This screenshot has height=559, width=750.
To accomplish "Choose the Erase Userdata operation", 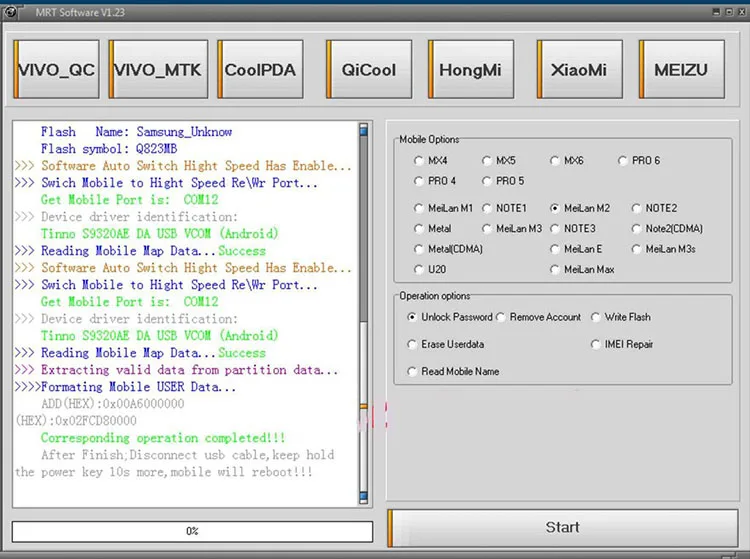I will (x=446, y=344).
